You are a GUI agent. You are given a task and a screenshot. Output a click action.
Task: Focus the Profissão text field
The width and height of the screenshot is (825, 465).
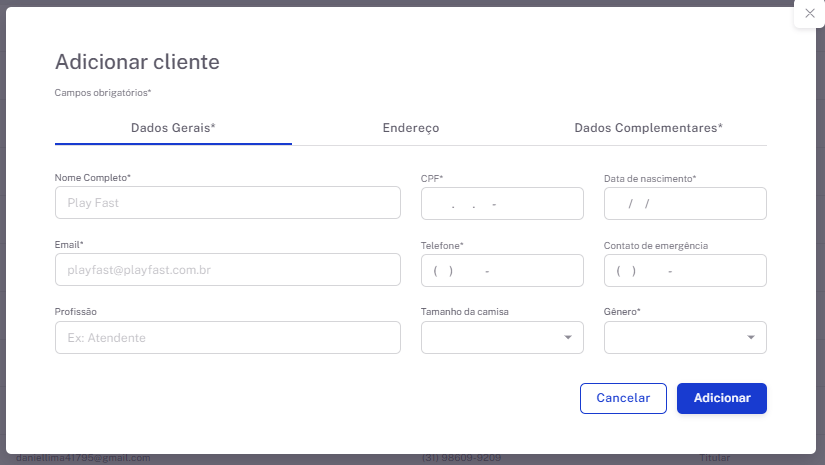tap(227, 338)
